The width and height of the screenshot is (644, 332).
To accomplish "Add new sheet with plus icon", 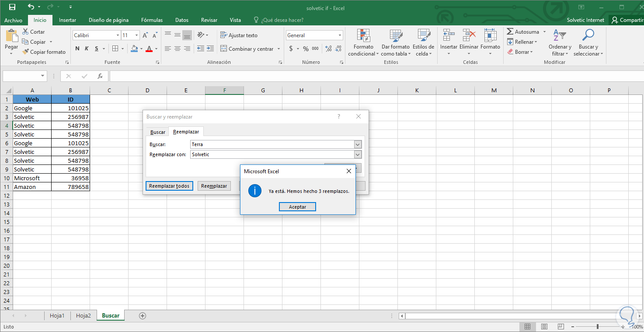I will pos(142,315).
